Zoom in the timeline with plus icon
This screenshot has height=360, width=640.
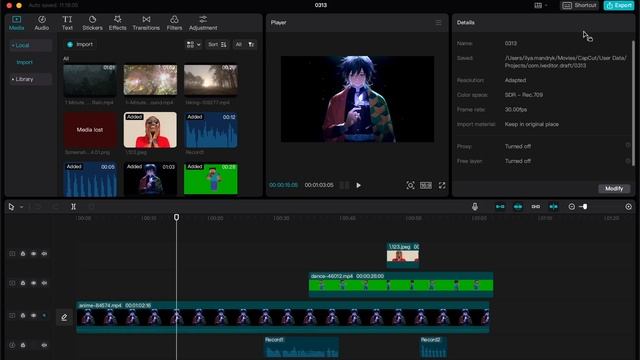click(629, 207)
